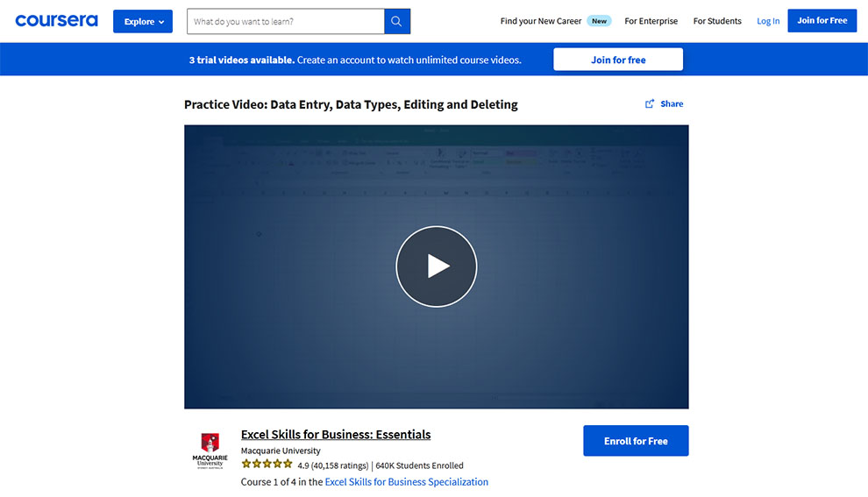Click Join for free in the blue banner
The height and width of the screenshot is (497, 868).
point(618,60)
